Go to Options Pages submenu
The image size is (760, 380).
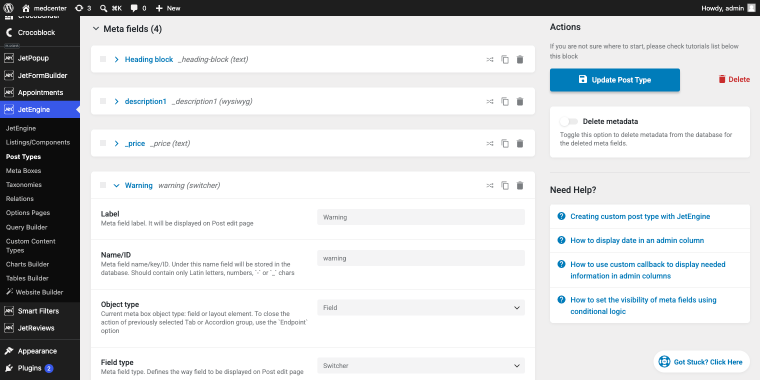[x=28, y=213]
